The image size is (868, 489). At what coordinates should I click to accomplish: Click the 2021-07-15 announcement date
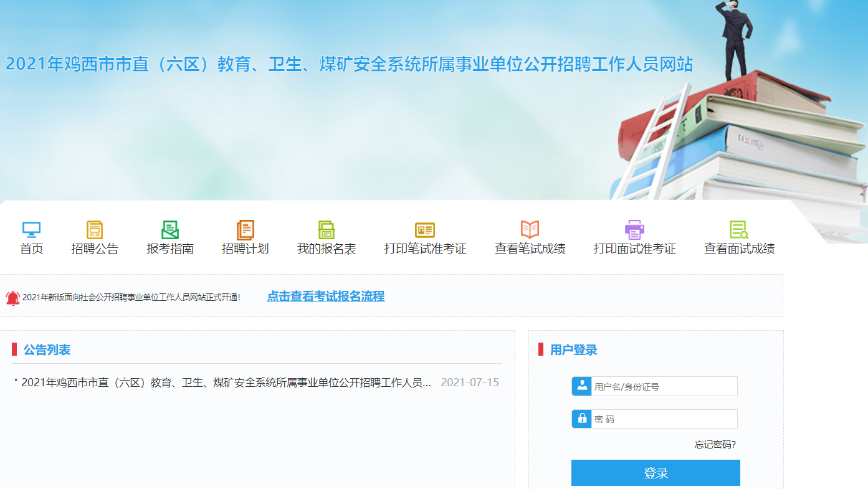click(470, 382)
